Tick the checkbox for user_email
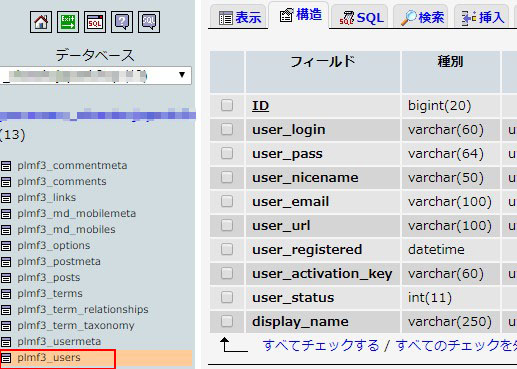The image size is (517, 369). pyautogui.click(x=227, y=201)
